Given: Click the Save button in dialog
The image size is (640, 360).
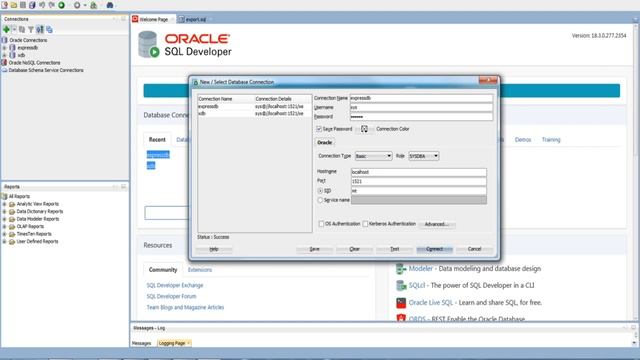Looking at the screenshot, I should pos(314,249).
